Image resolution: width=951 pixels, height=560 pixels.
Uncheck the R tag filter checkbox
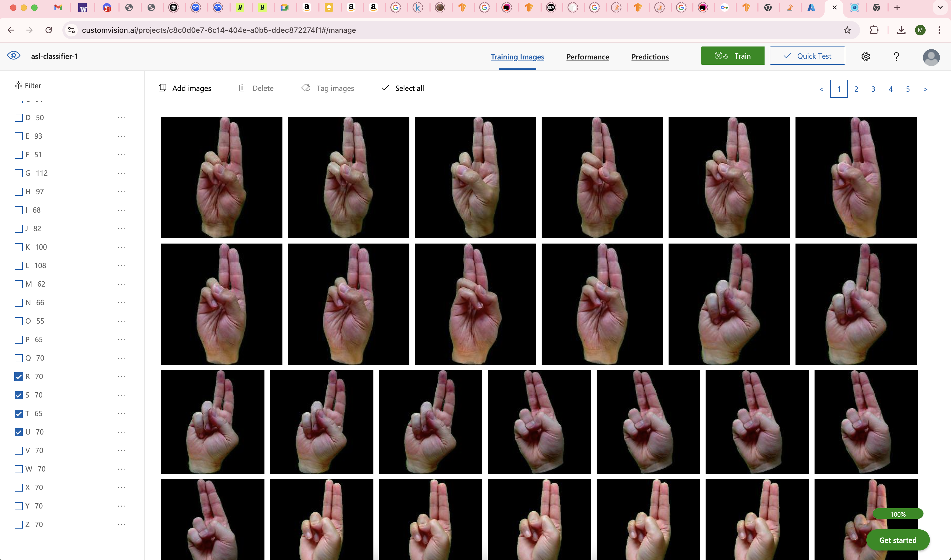pos(19,377)
